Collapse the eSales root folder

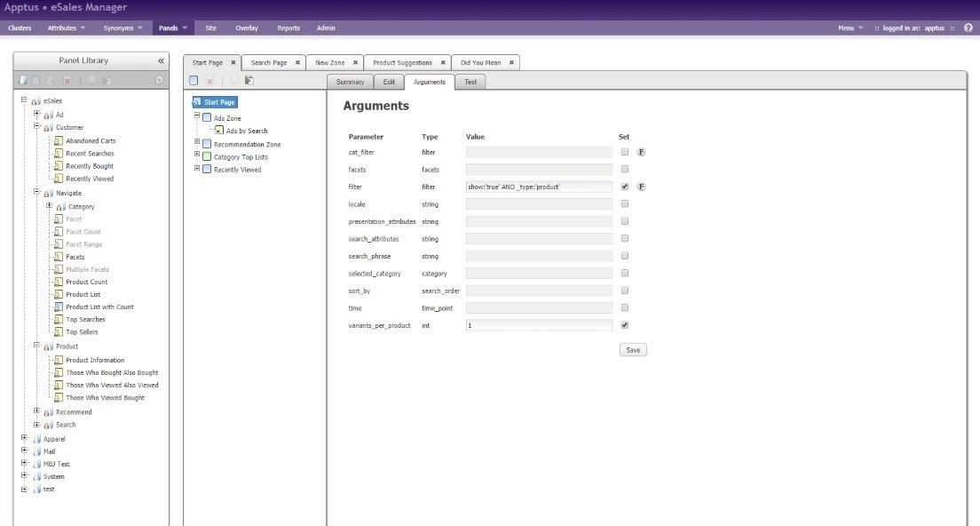[x=24, y=100]
